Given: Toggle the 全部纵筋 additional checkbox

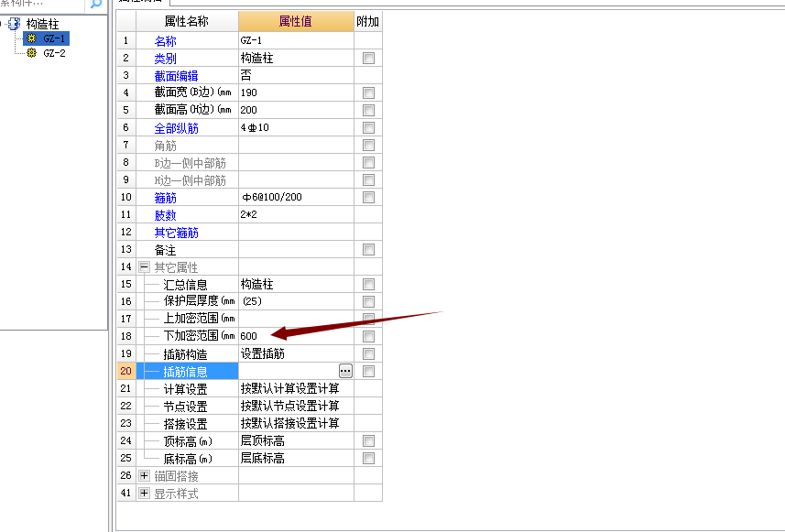Looking at the screenshot, I should coord(368,127).
